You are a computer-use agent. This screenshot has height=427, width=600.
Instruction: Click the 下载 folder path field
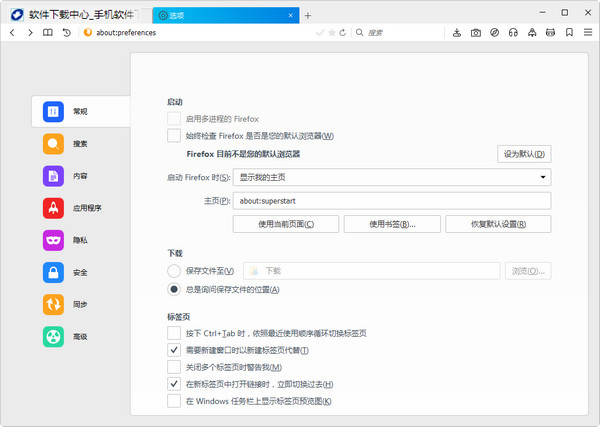372,271
